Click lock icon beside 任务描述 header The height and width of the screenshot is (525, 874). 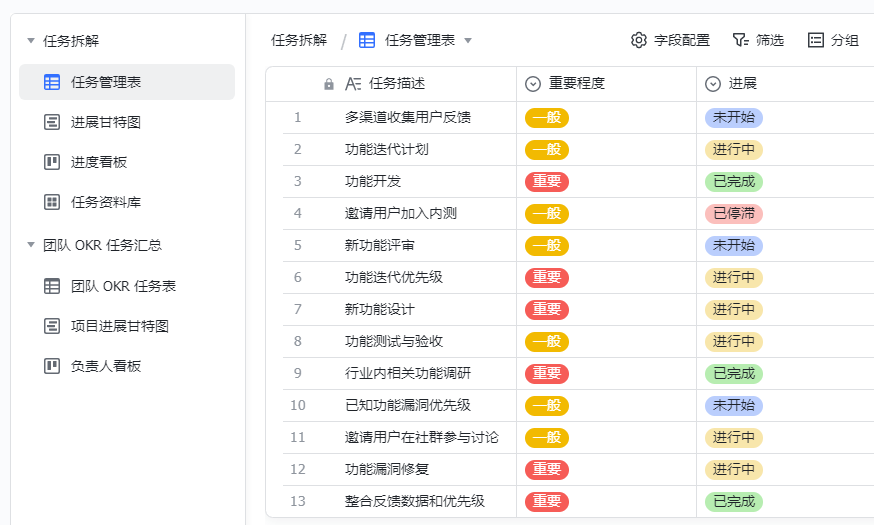coord(329,84)
